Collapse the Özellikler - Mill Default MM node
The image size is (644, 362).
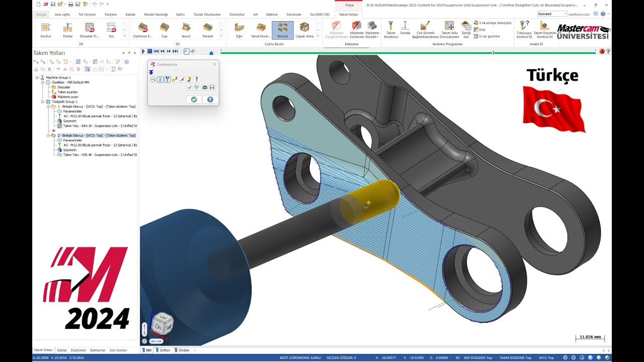click(x=43, y=82)
